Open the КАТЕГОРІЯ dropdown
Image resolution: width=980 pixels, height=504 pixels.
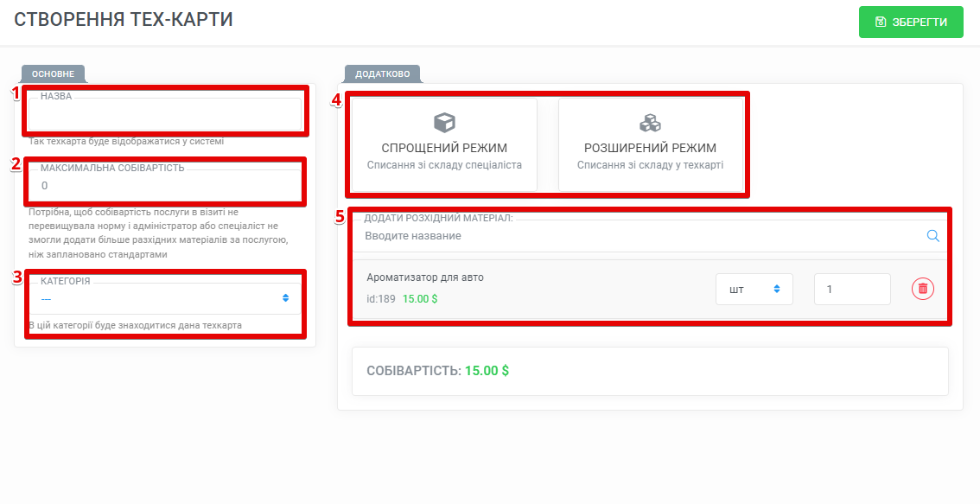(x=165, y=298)
